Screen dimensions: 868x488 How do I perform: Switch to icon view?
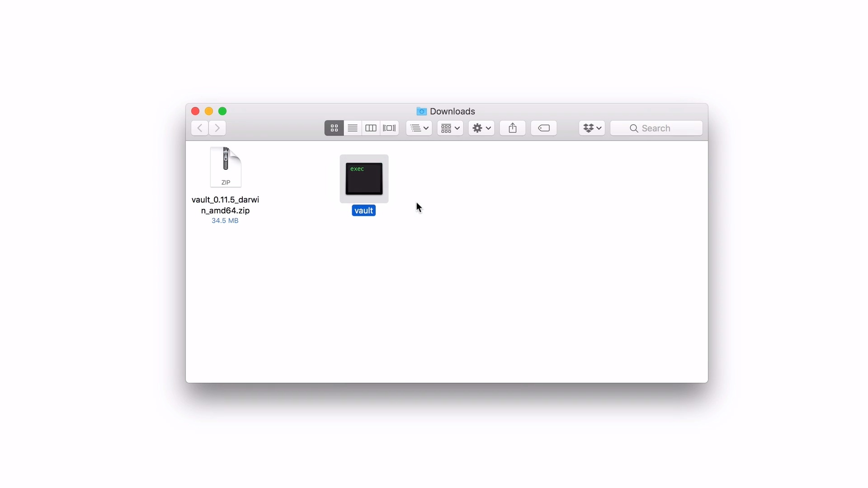pos(334,128)
